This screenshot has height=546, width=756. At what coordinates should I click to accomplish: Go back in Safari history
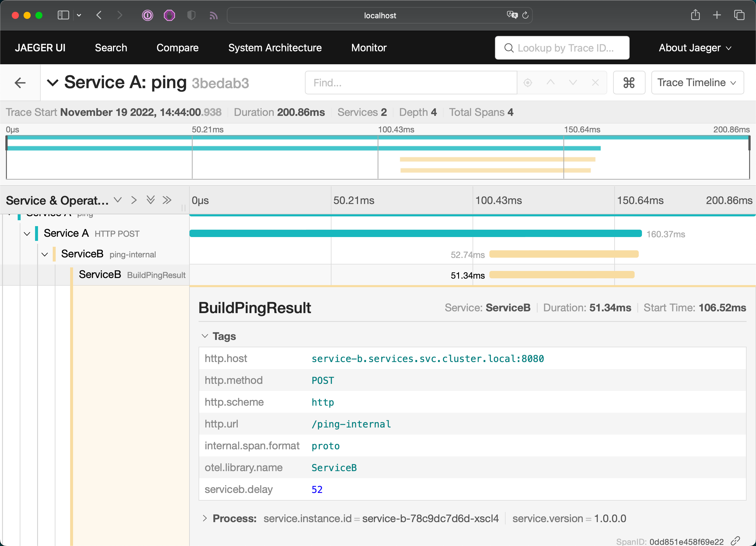pyautogui.click(x=99, y=15)
